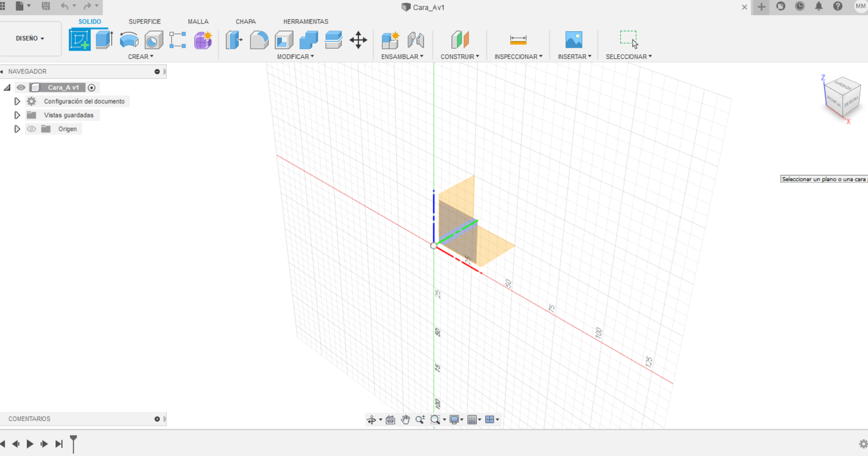This screenshot has height=456, width=868.
Task: Open the MM user profile
Action: pyautogui.click(x=861, y=6)
